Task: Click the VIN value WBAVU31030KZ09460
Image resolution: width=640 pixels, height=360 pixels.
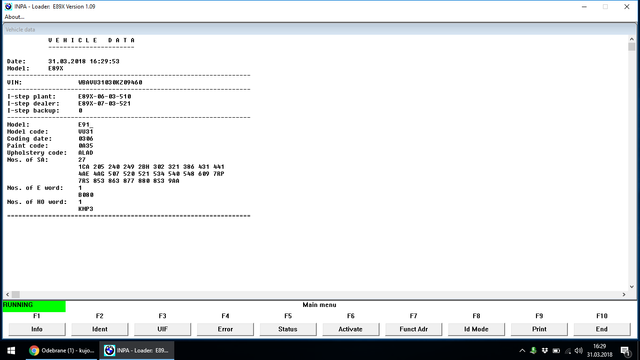Action: [110, 82]
